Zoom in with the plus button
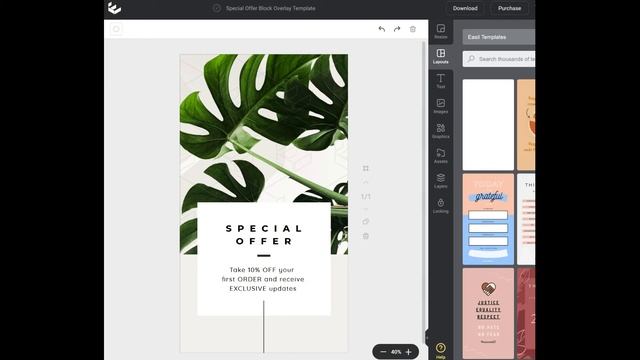The image size is (640, 360). click(409, 352)
